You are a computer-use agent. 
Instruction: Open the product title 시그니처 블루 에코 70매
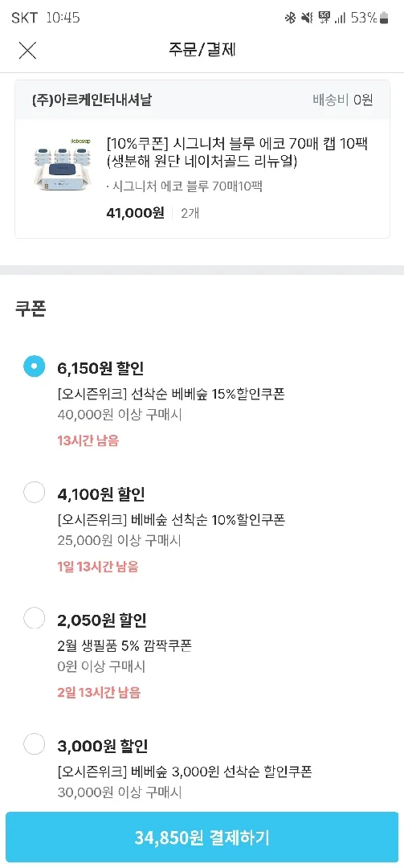pos(238,154)
